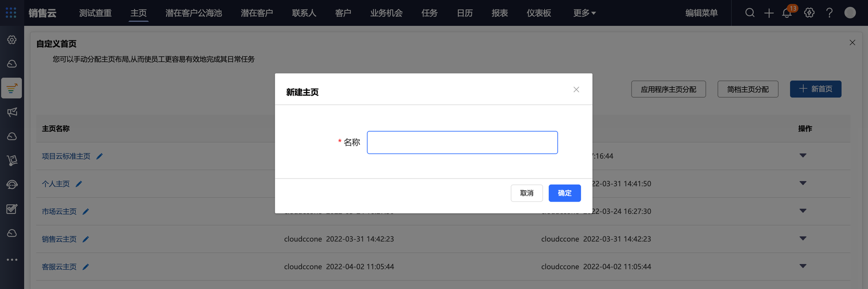
Task: Close the 新建主页 dialog
Action: pos(576,90)
